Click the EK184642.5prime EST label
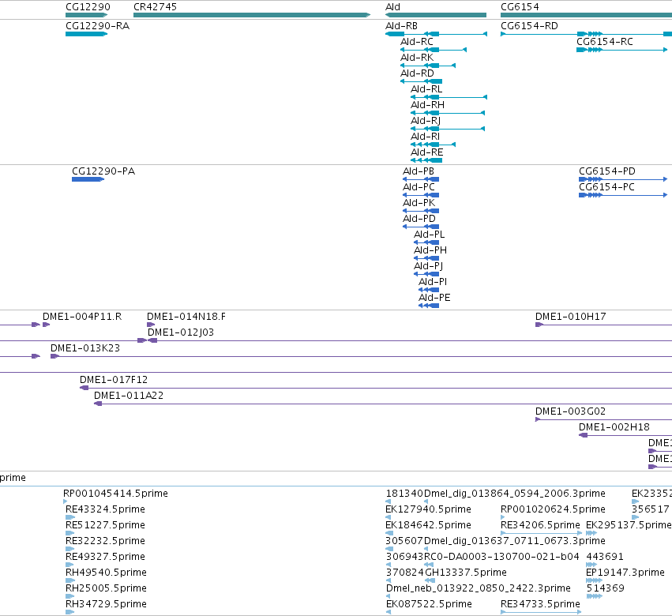The height and width of the screenshot is (616, 672). pyautogui.click(x=429, y=525)
